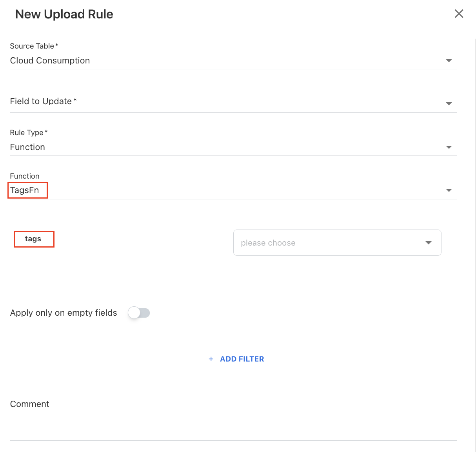Screen dimensions: 476x452
Task: Click the arrow on the TagsFn row
Action: tap(449, 190)
